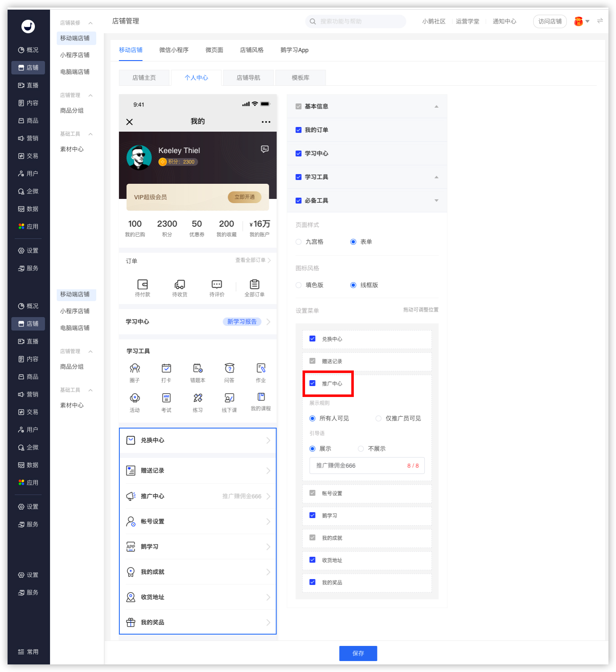Switch to the 微信小程序 tab
This screenshot has width=616, height=672.
(174, 50)
